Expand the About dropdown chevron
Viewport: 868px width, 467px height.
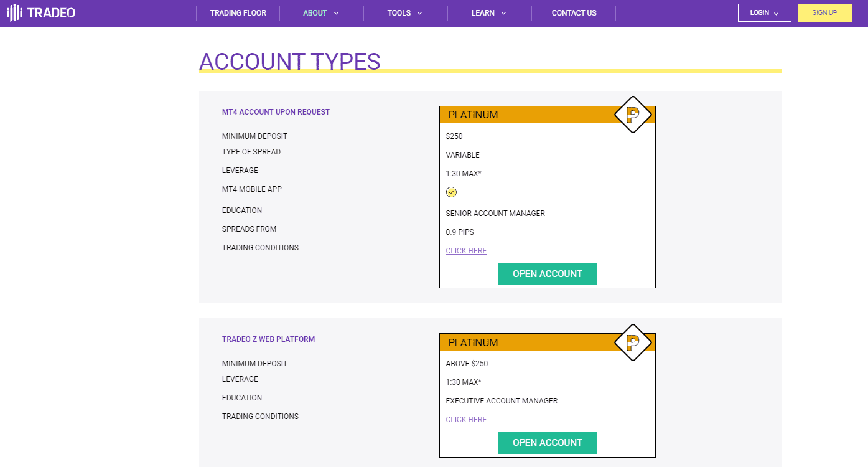point(337,13)
